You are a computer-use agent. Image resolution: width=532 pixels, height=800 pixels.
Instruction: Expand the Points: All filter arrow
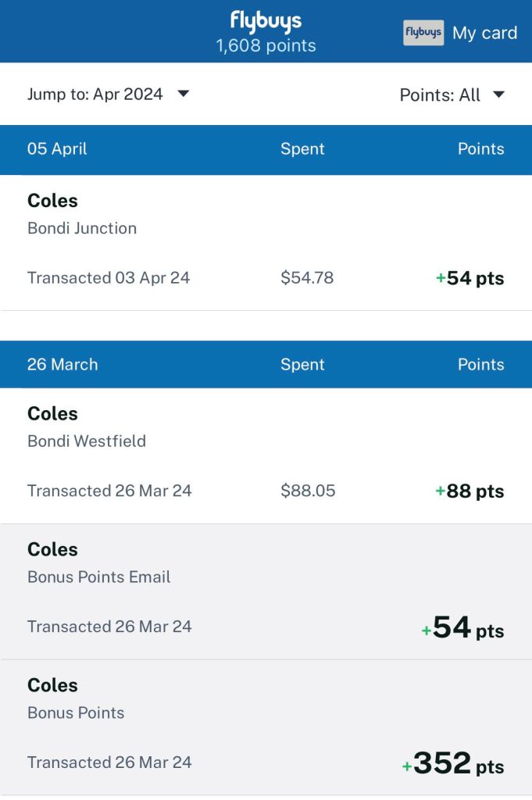pyautogui.click(x=498, y=95)
